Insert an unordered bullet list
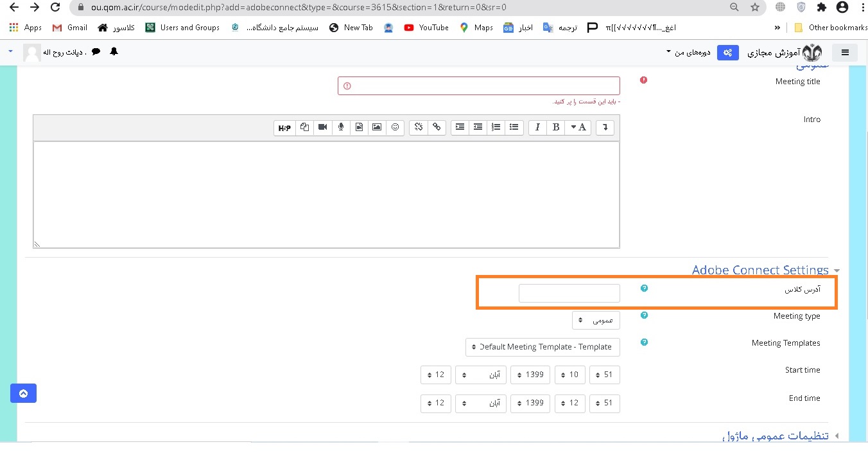This screenshot has width=868, height=469. 514,127
